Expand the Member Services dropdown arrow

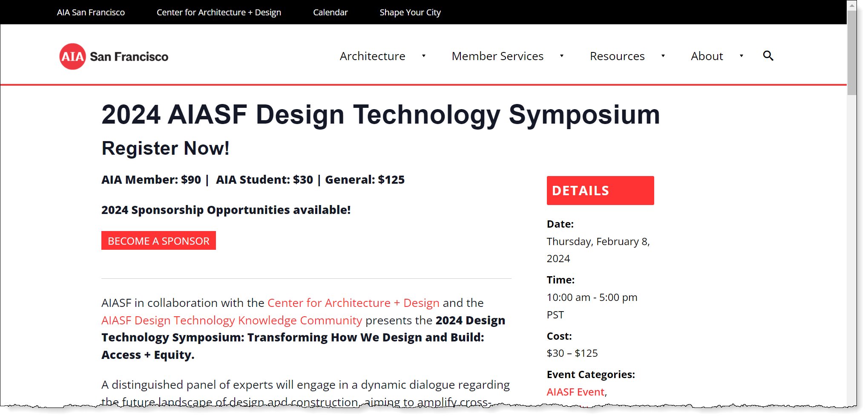(561, 56)
